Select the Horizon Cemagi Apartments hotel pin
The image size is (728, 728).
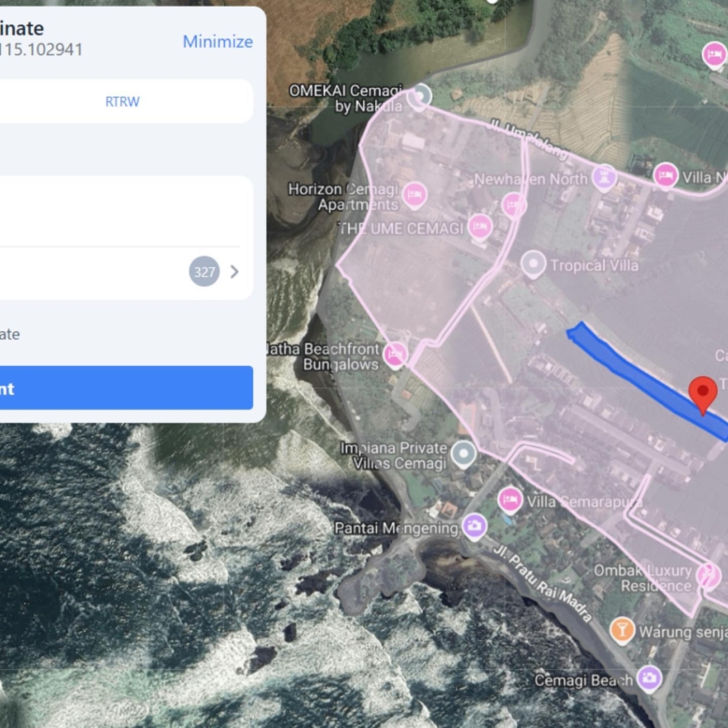(414, 195)
